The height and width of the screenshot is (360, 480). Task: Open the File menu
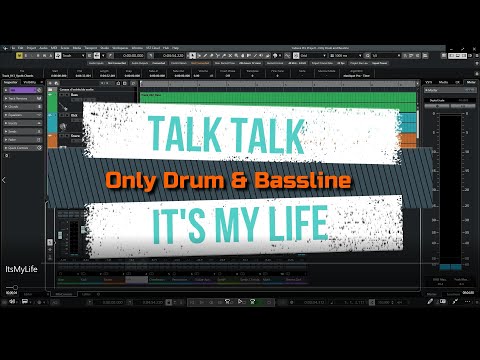(13, 48)
